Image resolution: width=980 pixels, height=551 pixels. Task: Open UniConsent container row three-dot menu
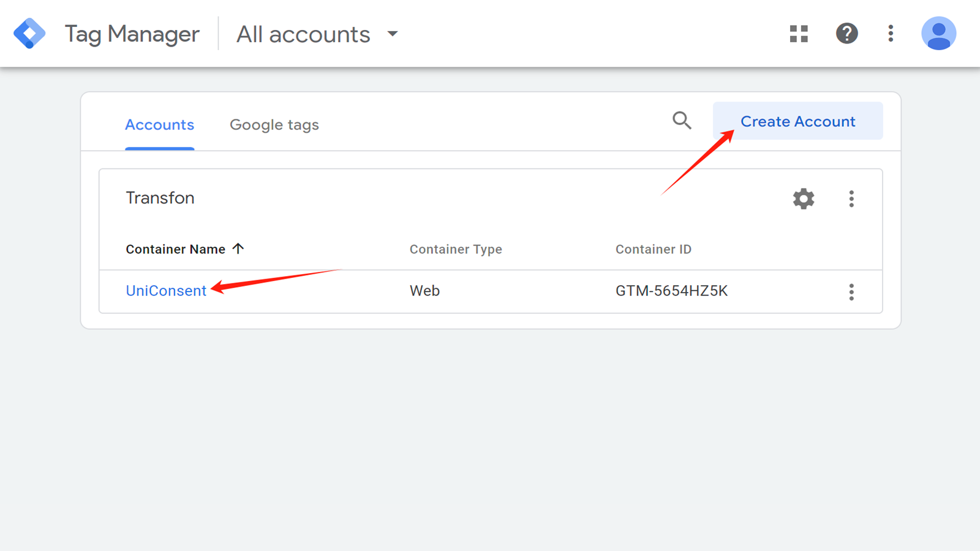(x=851, y=292)
